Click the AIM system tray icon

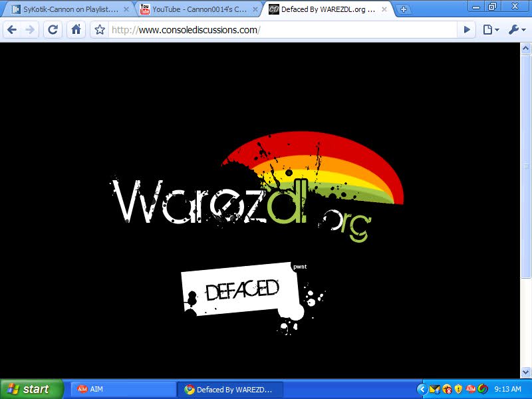point(471,389)
